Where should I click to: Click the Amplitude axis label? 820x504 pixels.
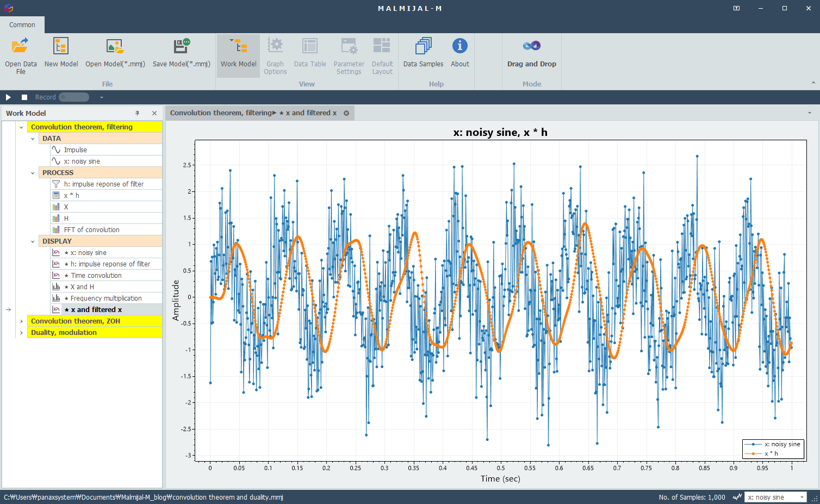point(176,300)
